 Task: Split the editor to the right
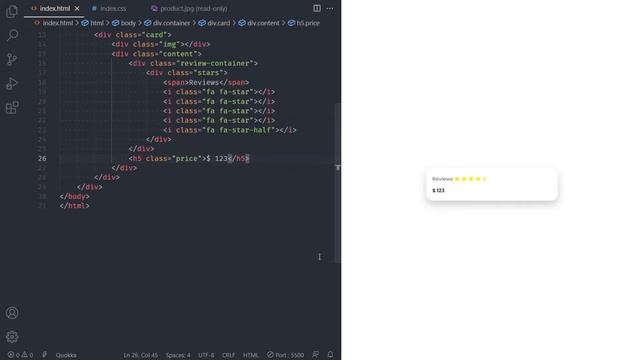point(317,8)
